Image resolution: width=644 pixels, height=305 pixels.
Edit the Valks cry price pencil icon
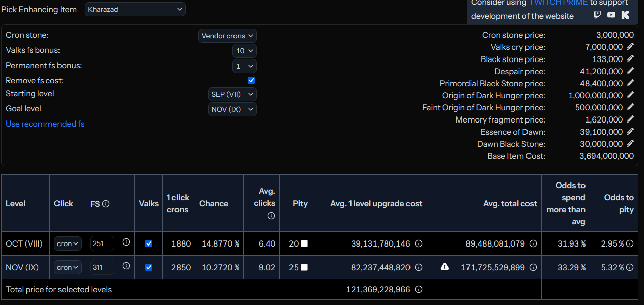click(x=630, y=47)
